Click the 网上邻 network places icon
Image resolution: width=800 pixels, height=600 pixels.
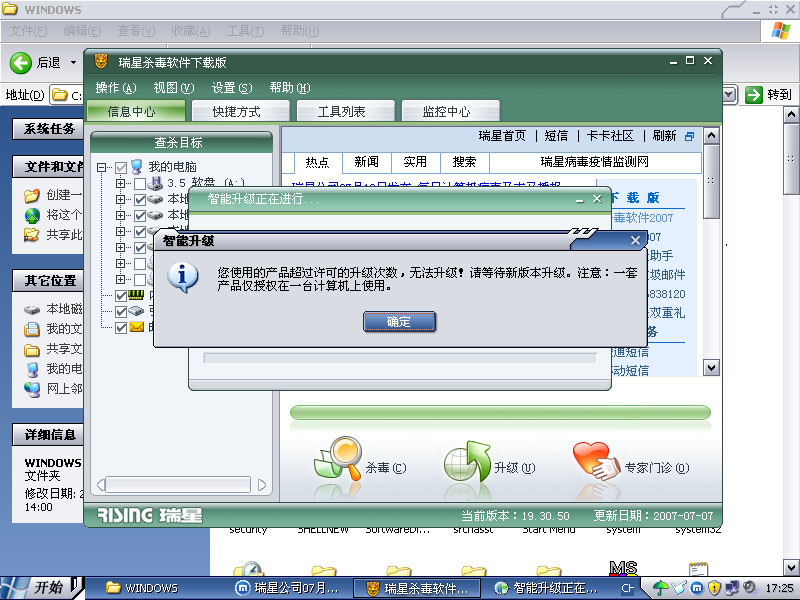pos(32,389)
